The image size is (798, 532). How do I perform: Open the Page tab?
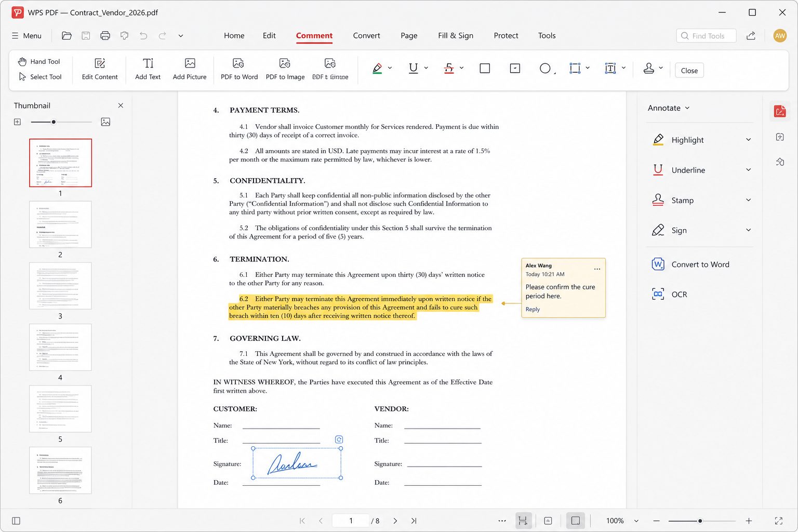coord(409,35)
